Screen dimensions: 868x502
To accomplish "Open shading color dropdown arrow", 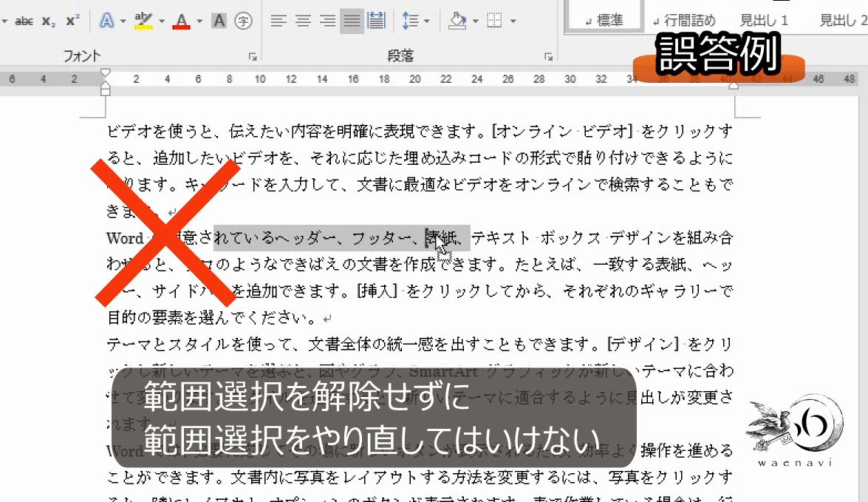I will (476, 21).
